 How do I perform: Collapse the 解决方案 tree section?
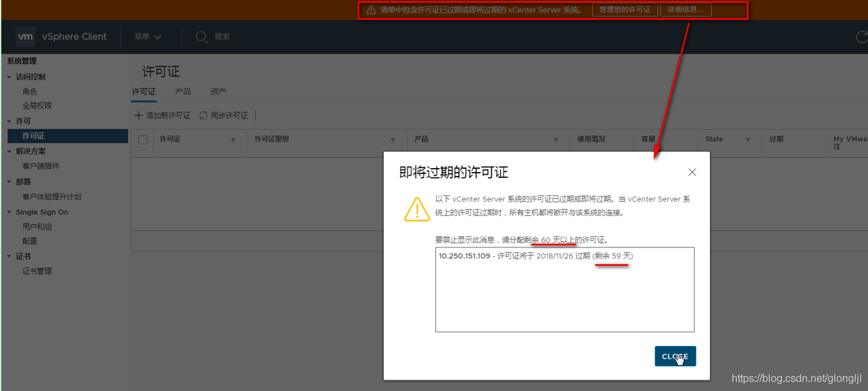click(9, 152)
